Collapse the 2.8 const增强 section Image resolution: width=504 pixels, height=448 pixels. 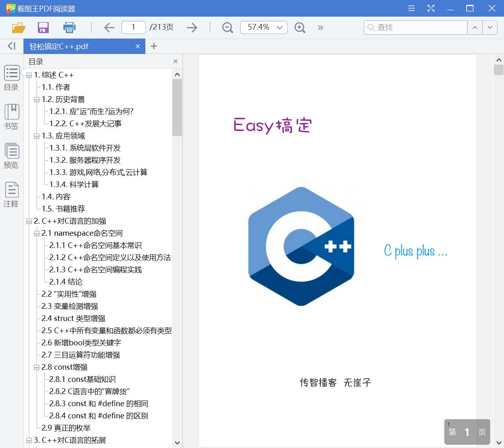pos(36,367)
